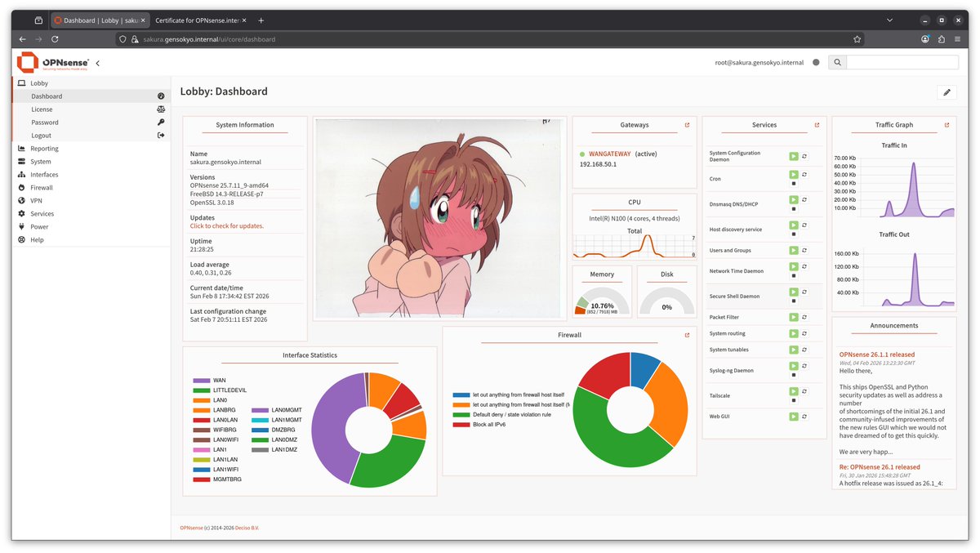Toggle the LAN0 legend entry
Image resolution: width=980 pixels, height=553 pixels.
click(210, 400)
